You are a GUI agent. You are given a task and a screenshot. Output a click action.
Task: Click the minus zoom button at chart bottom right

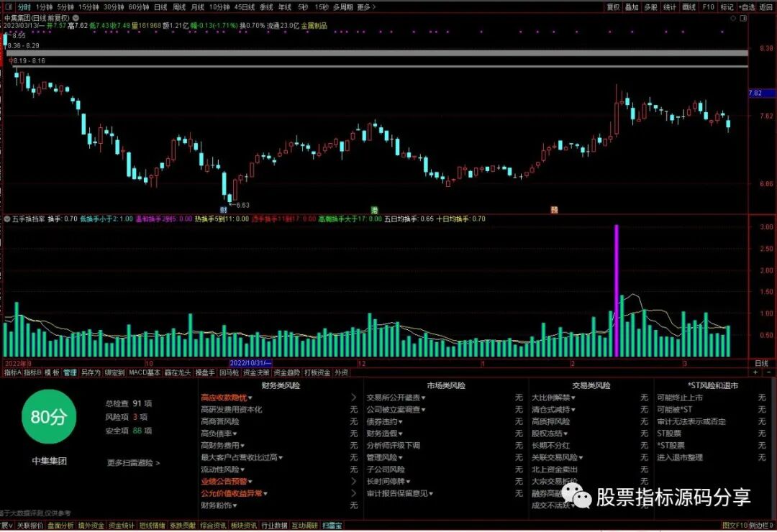(x=769, y=372)
